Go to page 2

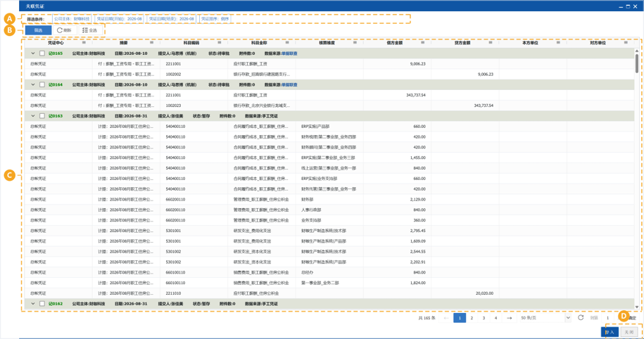coord(472,318)
